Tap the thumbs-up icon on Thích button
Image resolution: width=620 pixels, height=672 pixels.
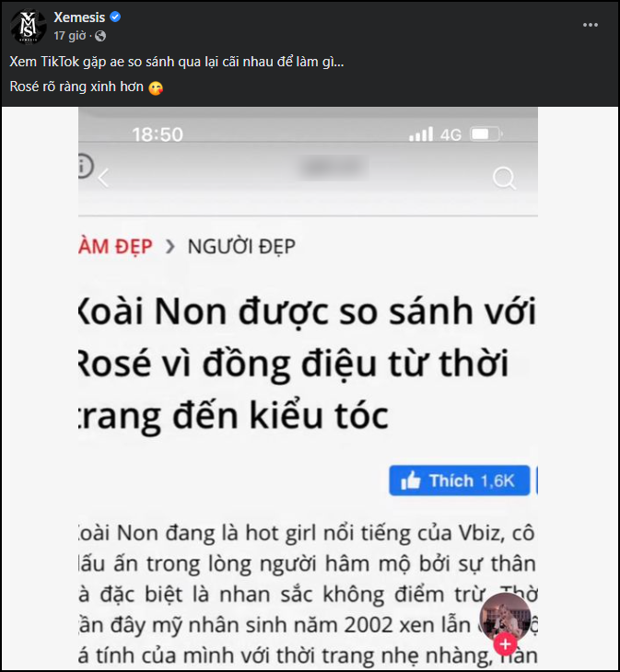(x=411, y=481)
